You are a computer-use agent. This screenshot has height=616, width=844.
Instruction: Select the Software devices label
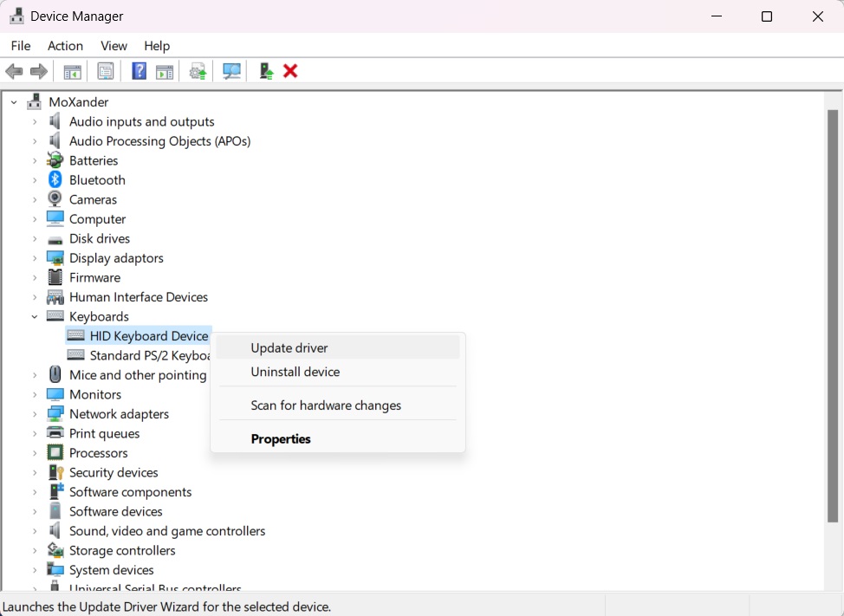point(116,511)
